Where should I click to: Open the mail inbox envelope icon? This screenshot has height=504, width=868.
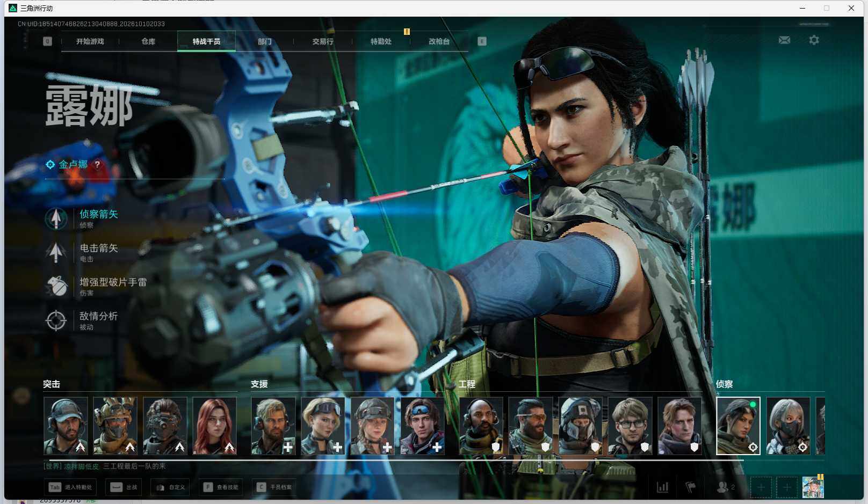click(x=784, y=40)
